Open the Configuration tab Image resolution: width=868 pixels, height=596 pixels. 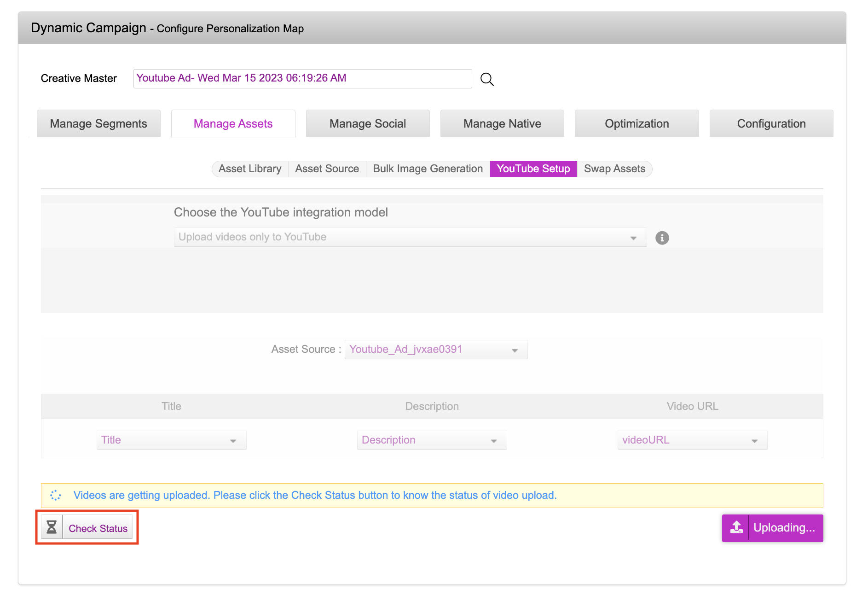[x=771, y=123]
